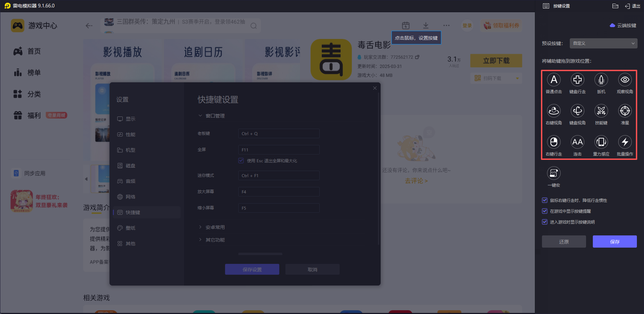Open the 扫码下载 dropdown
The height and width of the screenshot is (314, 644).
click(496, 78)
